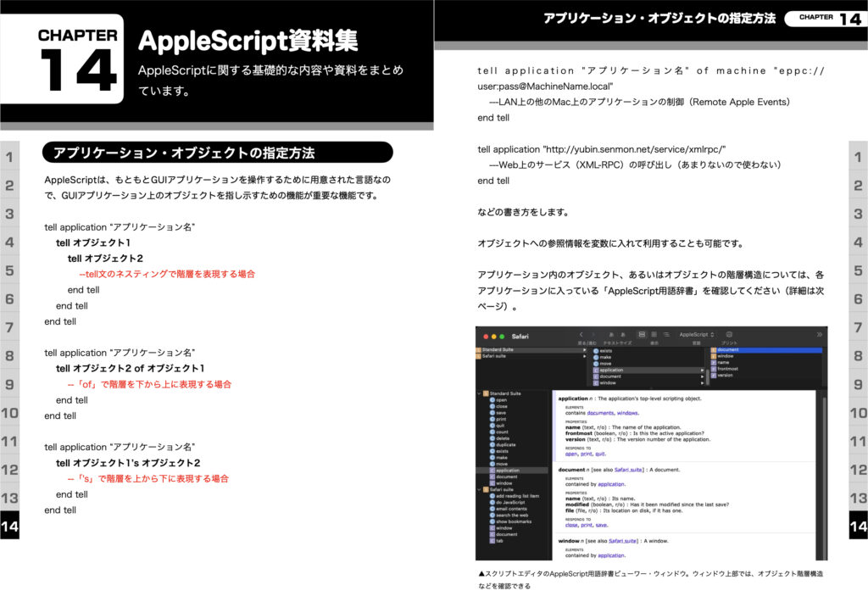Click the larger text size button
Screen dimensions: 868x613
tap(623, 335)
